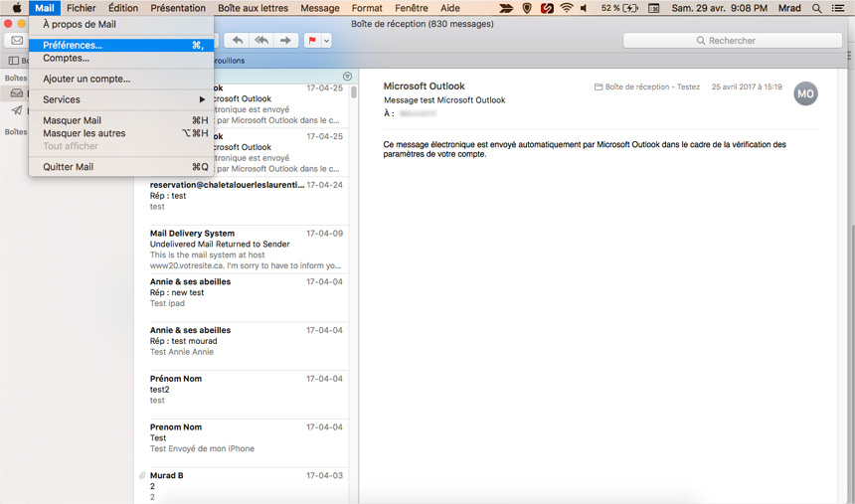The width and height of the screenshot is (855, 504).
Task: Click the Rechercher search field
Action: (733, 41)
